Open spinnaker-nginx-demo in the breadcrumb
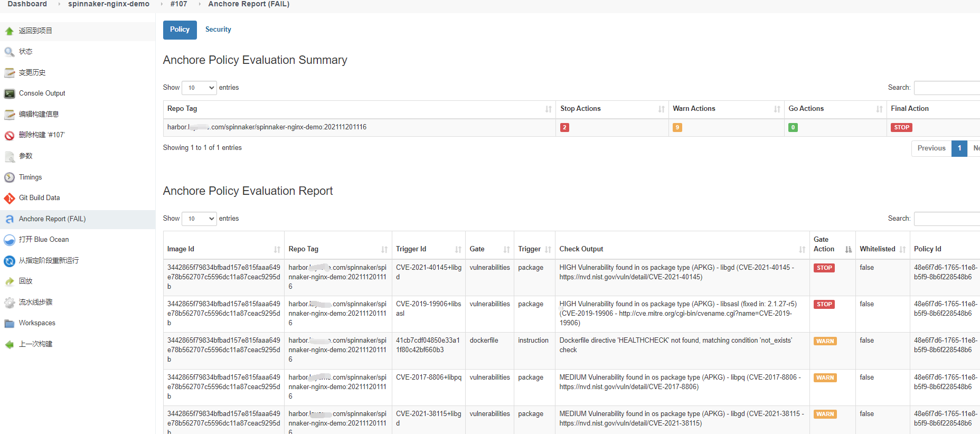Image resolution: width=980 pixels, height=434 pixels. tap(109, 4)
